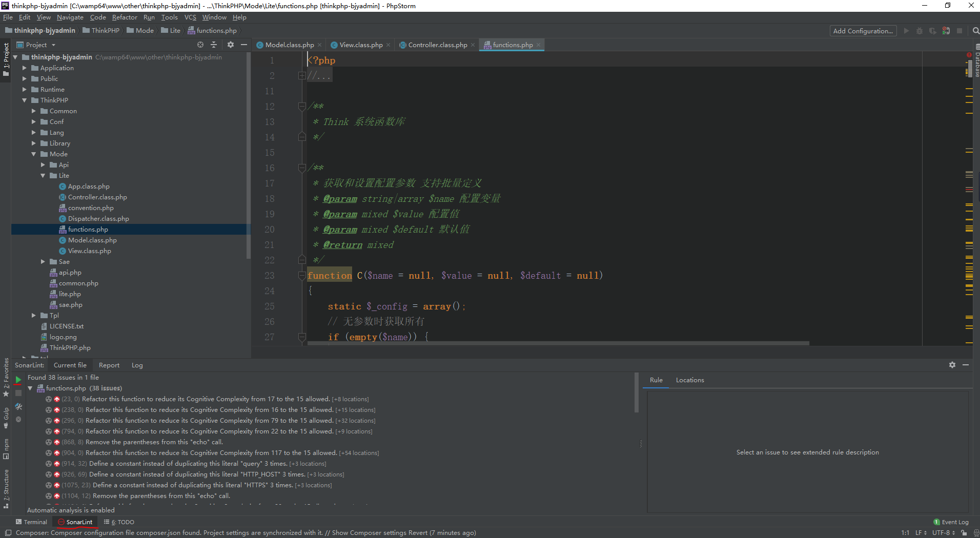Toggle the Structure side tool window
980x538 pixels.
6,488
